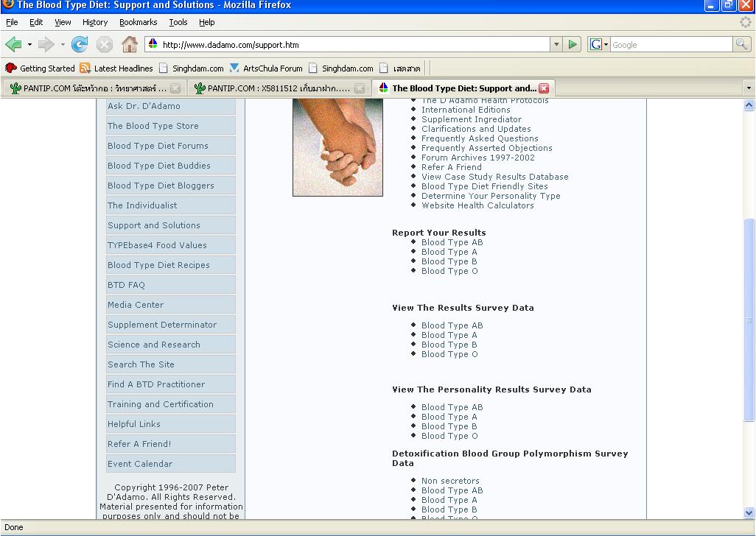Open Getting Started bookmark

click(x=40, y=68)
